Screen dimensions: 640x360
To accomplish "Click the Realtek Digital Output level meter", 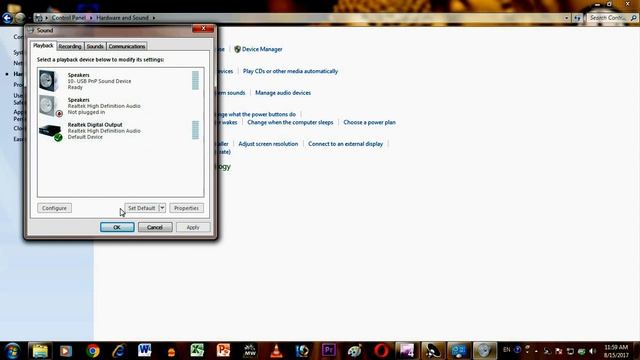I will (x=196, y=130).
